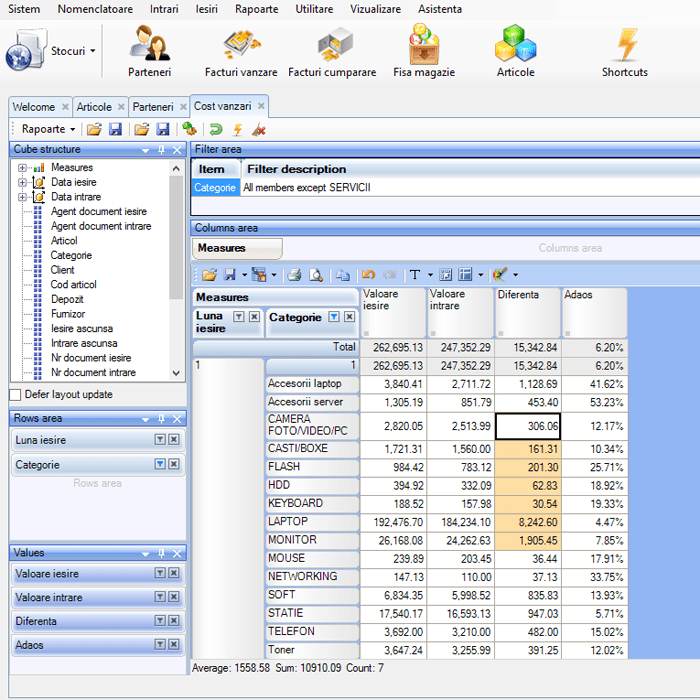Toggle the filter button on Diferenta value field

click(x=160, y=621)
